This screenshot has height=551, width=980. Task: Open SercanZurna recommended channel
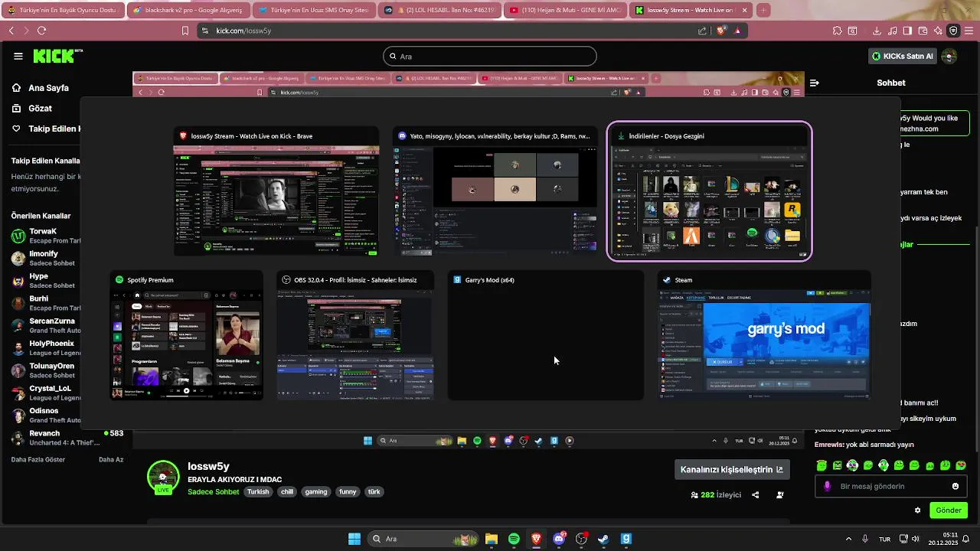(x=46, y=325)
